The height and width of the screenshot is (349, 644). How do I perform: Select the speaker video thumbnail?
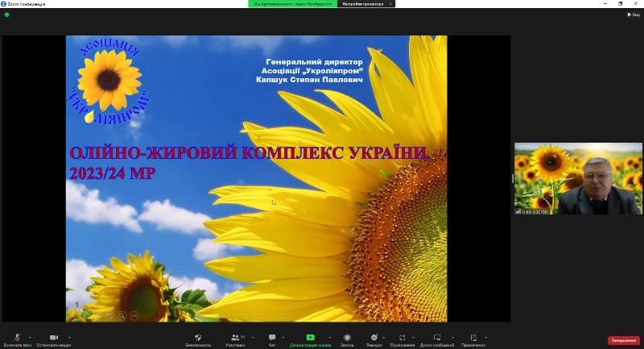578,178
